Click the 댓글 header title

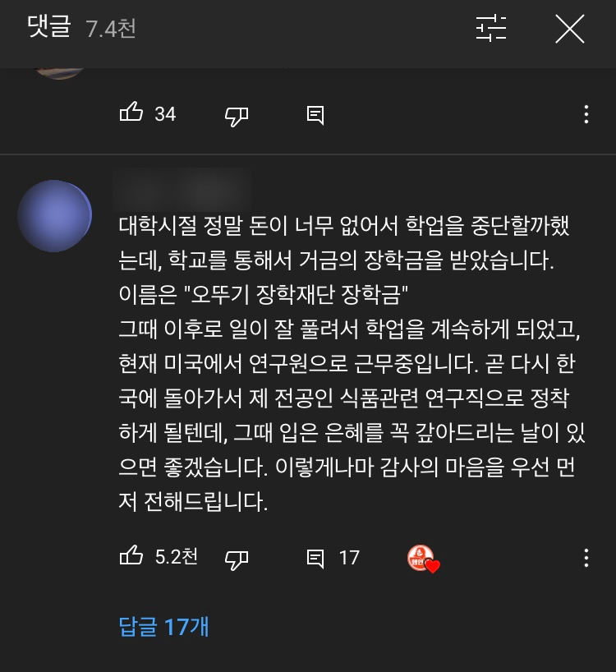click(48, 26)
